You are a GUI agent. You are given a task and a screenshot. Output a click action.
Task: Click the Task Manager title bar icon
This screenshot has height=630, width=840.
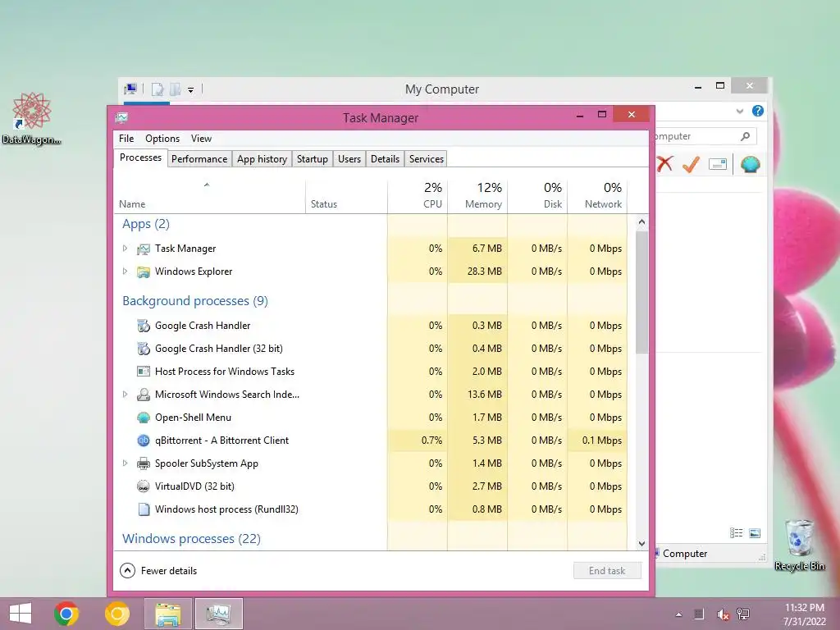pyautogui.click(x=122, y=117)
